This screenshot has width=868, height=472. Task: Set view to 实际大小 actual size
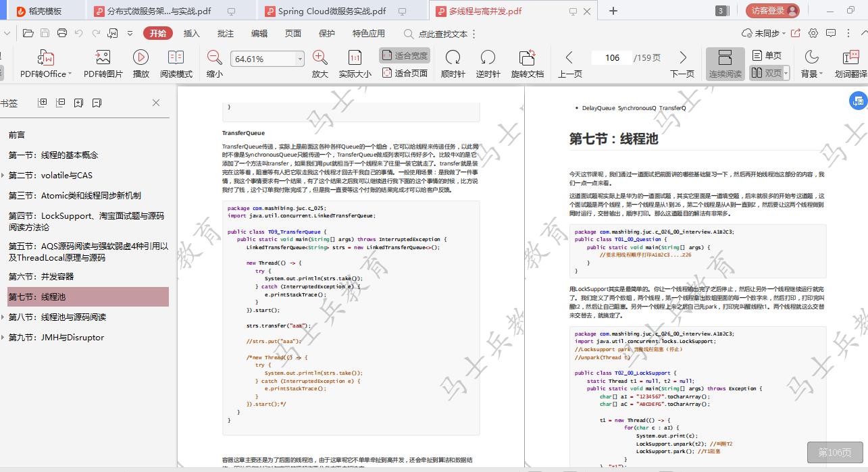355,65
